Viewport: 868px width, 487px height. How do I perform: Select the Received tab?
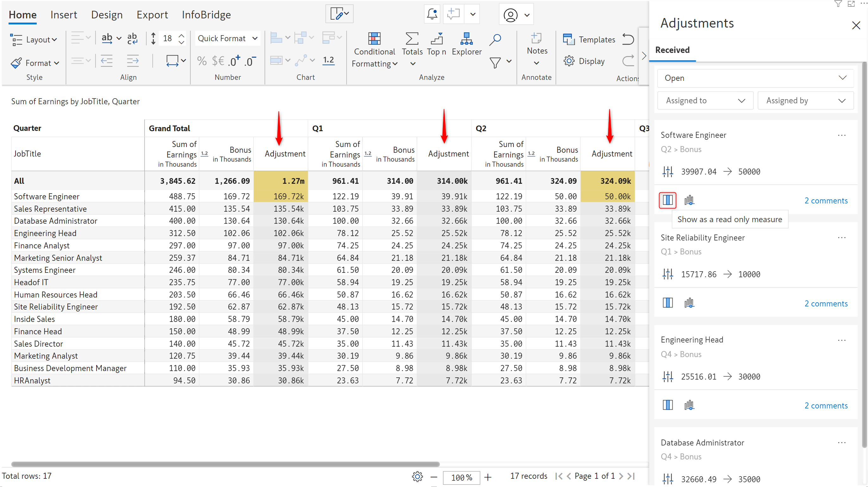(x=672, y=50)
